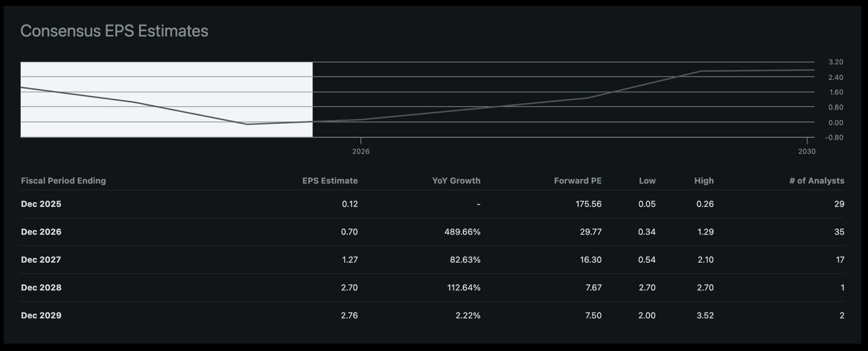Choose the Dec 2029 row label

[x=41, y=315]
